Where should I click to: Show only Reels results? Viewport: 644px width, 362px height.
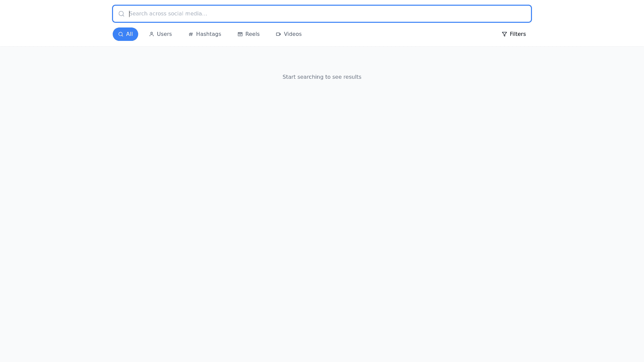249,34
